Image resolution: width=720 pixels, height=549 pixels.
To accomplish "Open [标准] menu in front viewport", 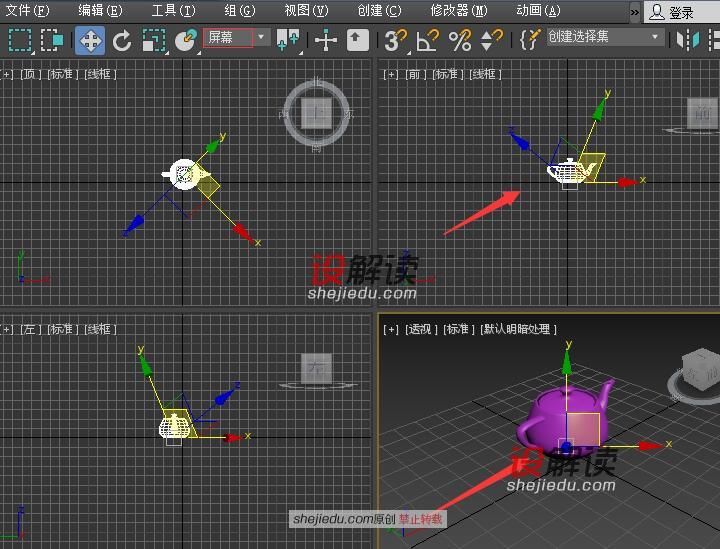I will (448, 74).
